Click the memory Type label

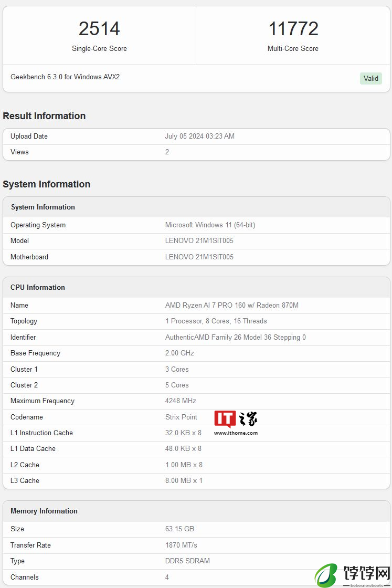click(x=17, y=561)
